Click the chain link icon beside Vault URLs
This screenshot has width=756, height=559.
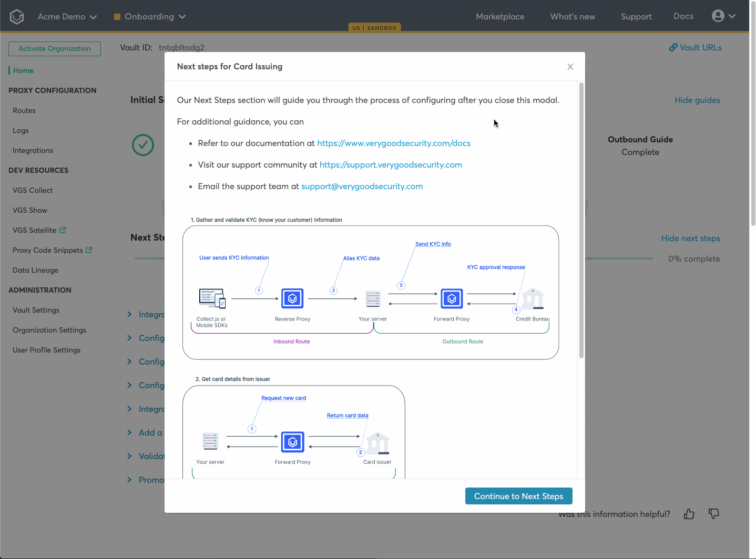point(673,47)
